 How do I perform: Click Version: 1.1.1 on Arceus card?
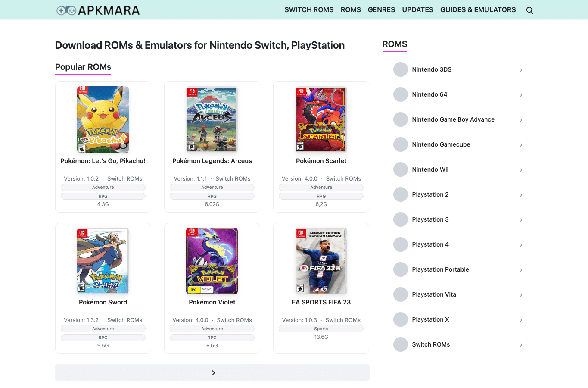[x=190, y=178]
